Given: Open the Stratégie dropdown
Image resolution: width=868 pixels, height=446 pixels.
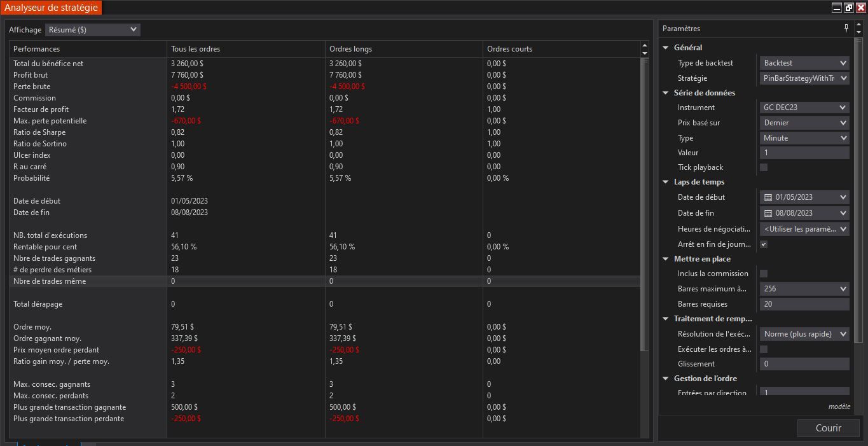Looking at the screenshot, I should pyautogui.click(x=804, y=78).
